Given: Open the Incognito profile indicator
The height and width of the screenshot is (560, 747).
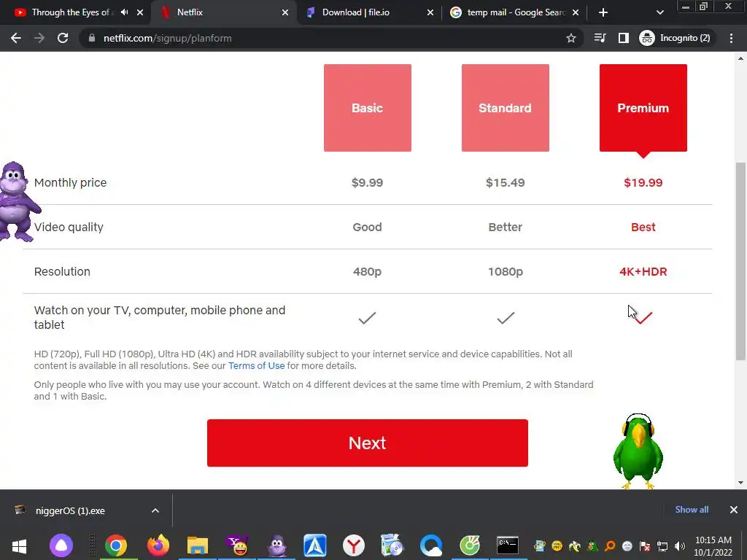Looking at the screenshot, I should (675, 38).
